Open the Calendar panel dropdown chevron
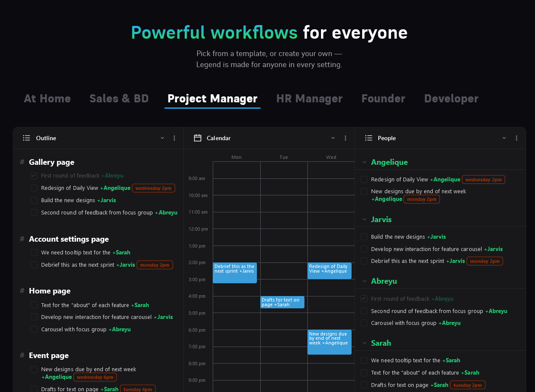The width and height of the screenshot is (535, 392). click(333, 138)
